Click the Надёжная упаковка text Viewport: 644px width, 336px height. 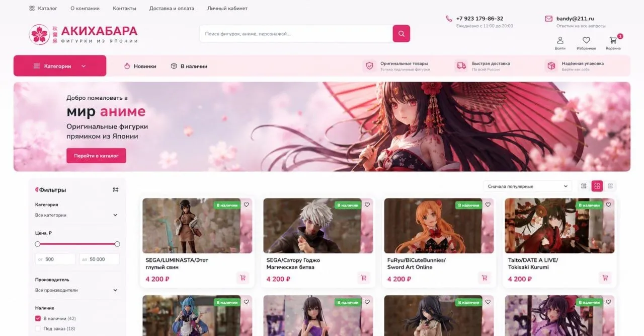[x=583, y=63]
